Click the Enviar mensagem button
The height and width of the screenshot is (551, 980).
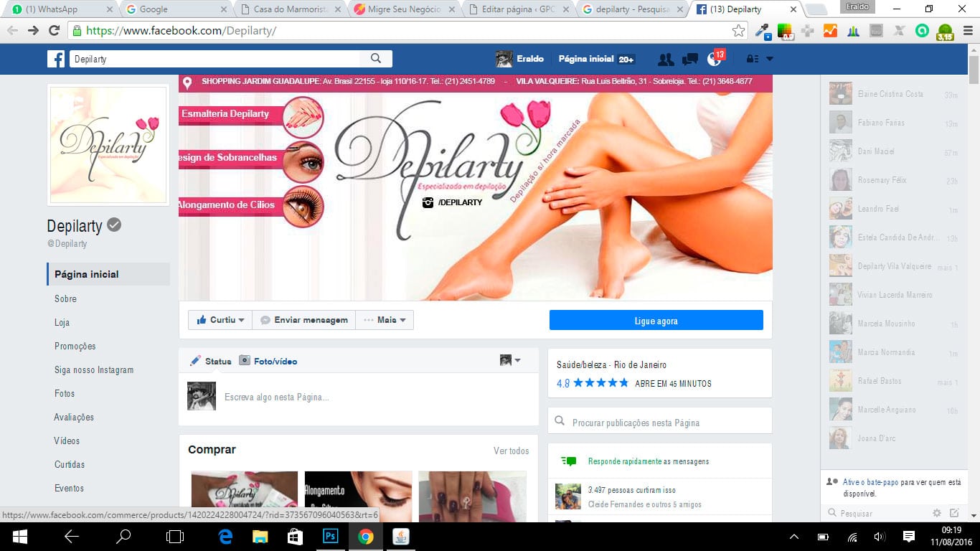click(x=304, y=320)
